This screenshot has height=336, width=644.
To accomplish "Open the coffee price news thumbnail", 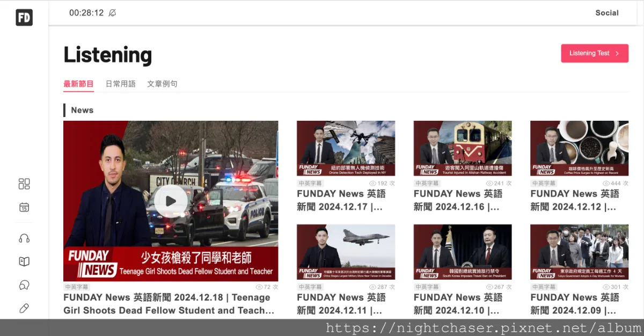I will [579, 148].
